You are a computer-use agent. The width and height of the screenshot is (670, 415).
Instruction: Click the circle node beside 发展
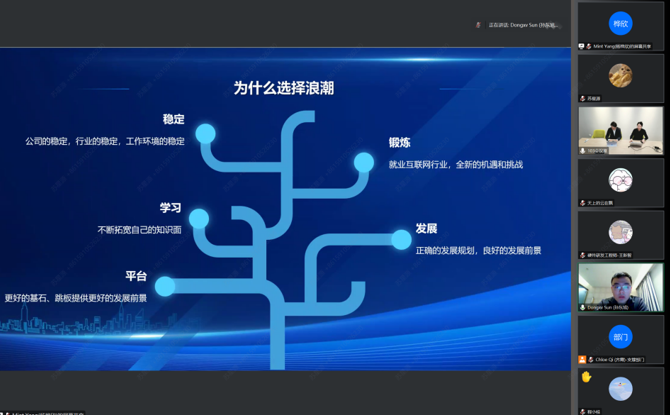[x=401, y=239]
